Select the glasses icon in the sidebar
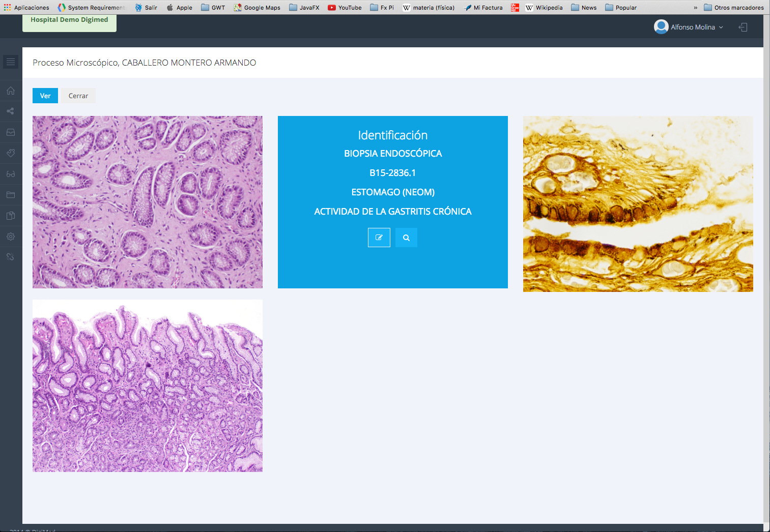 point(11,174)
